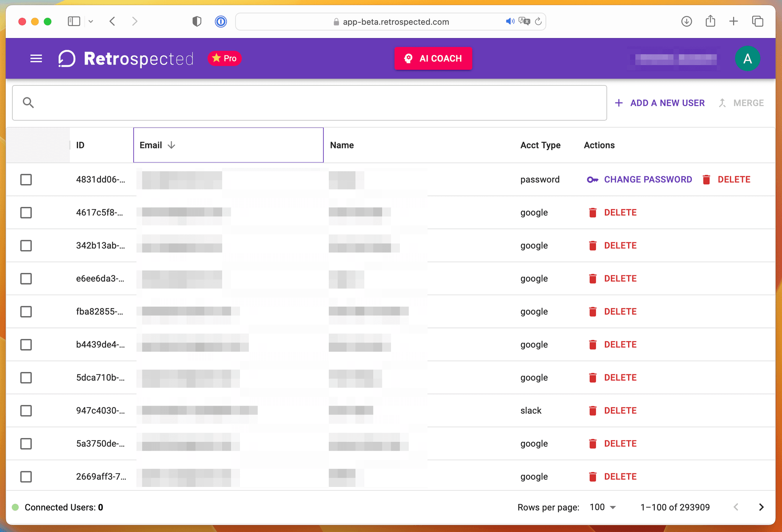This screenshot has width=782, height=532.
Task: Delete user 5dca710b
Action: click(x=612, y=378)
